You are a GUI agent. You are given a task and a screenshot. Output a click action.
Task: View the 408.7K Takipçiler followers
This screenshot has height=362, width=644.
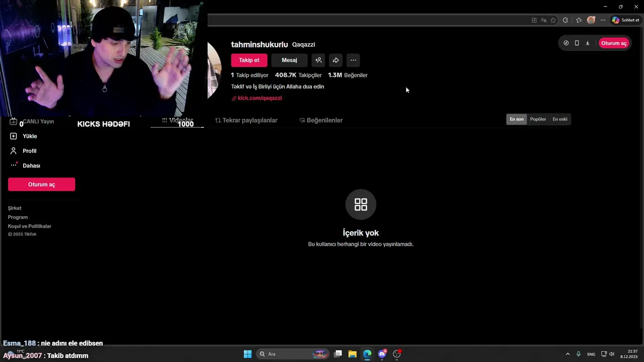coord(298,75)
